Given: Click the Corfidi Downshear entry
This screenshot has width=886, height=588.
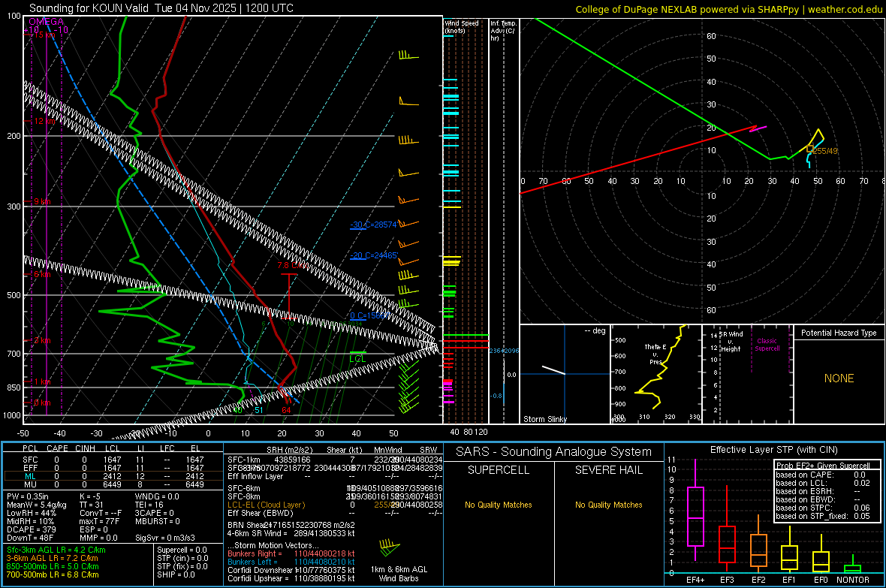Looking at the screenshot, I should point(291,570).
